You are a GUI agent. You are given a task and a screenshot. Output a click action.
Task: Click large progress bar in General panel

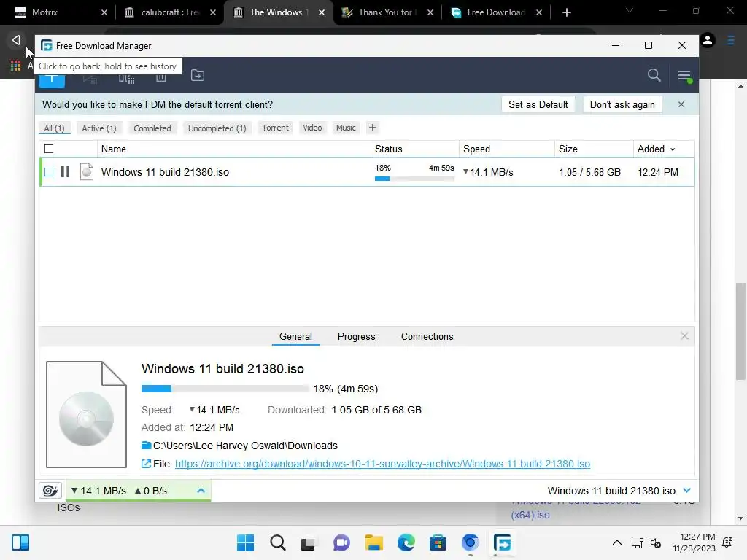tap(225, 389)
